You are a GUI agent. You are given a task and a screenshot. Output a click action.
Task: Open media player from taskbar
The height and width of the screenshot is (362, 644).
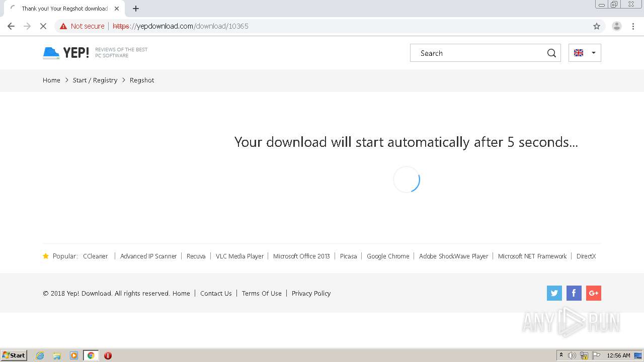(x=74, y=355)
